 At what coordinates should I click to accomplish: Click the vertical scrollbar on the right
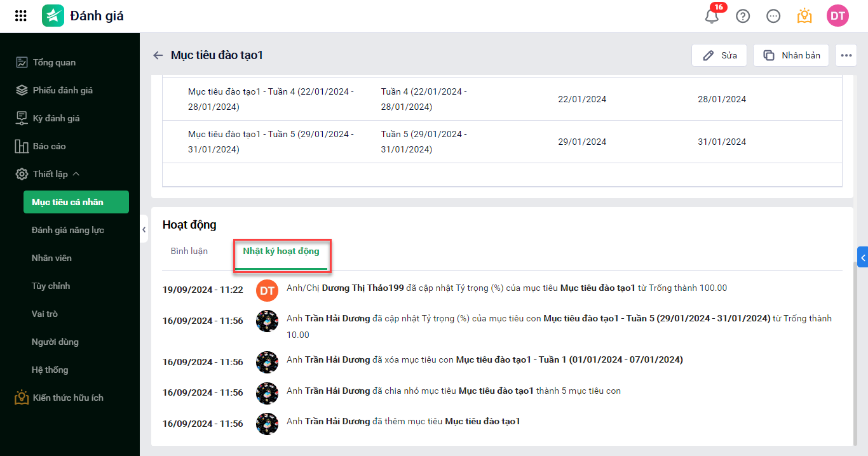click(x=857, y=352)
